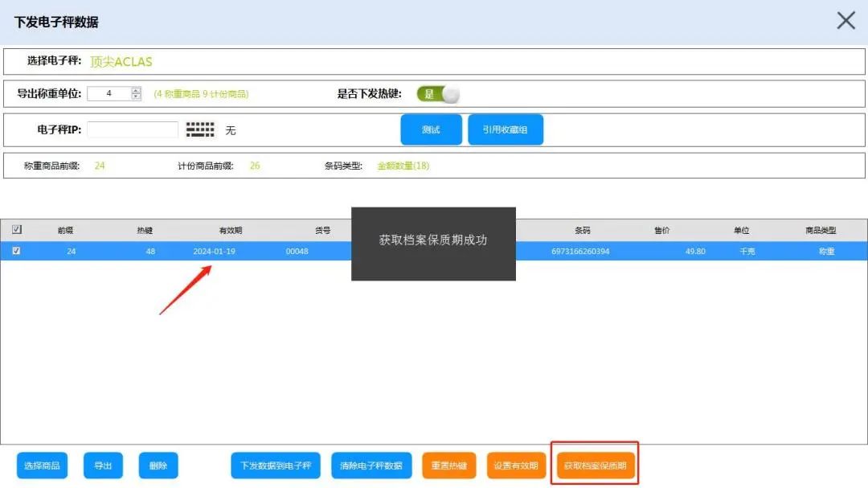Click the 清除电子秤数据 button
Image resolution: width=868 pixels, height=488 pixels.
coord(371,465)
